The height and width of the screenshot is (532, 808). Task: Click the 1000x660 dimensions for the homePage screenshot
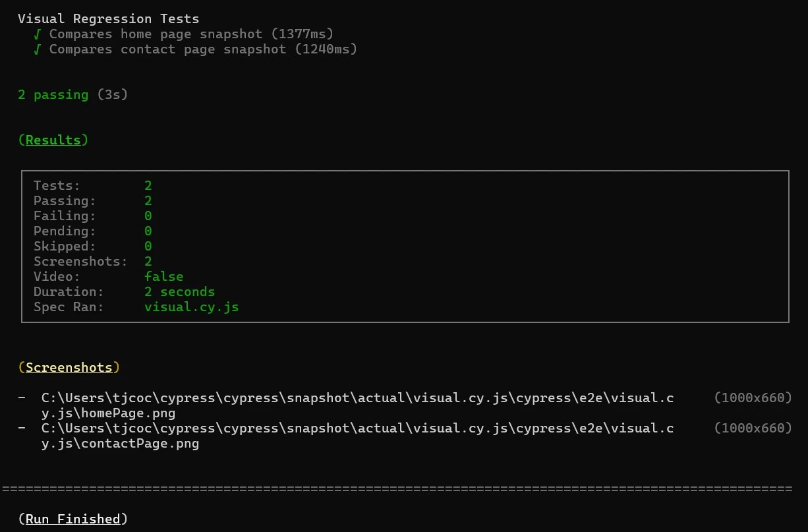click(752, 398)
